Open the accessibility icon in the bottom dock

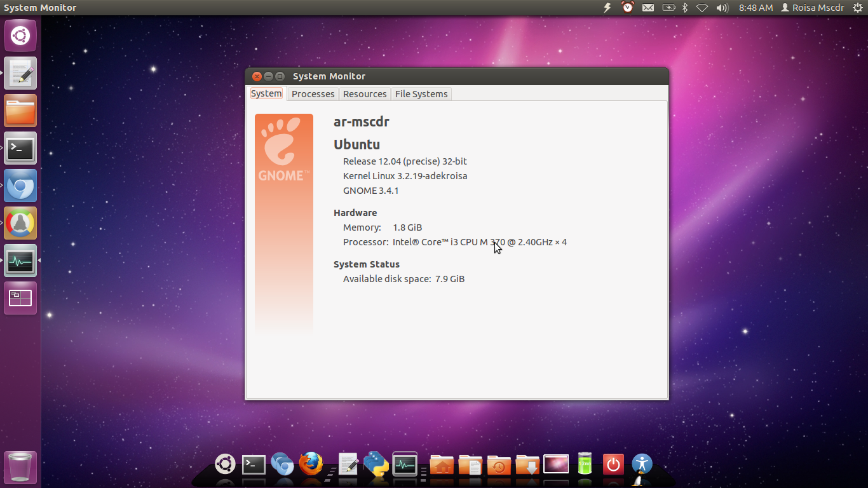tap(642, 462)
